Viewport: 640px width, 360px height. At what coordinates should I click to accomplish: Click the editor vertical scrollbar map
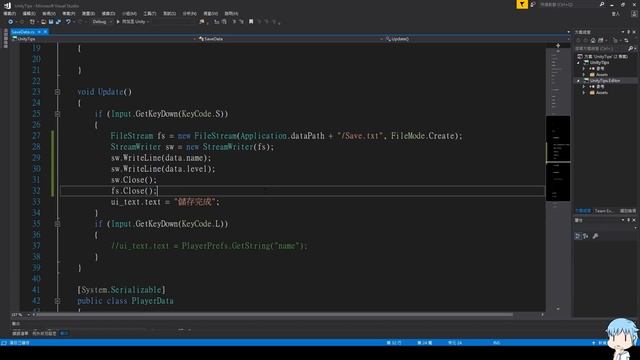[x=558, y=179]
